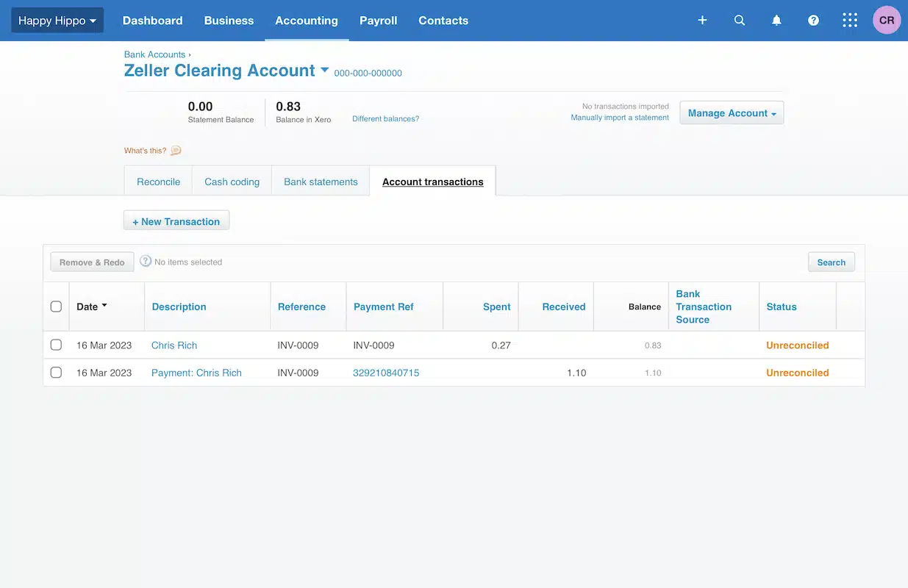
Task: Sort by Status column header
Action: point(782,306)
